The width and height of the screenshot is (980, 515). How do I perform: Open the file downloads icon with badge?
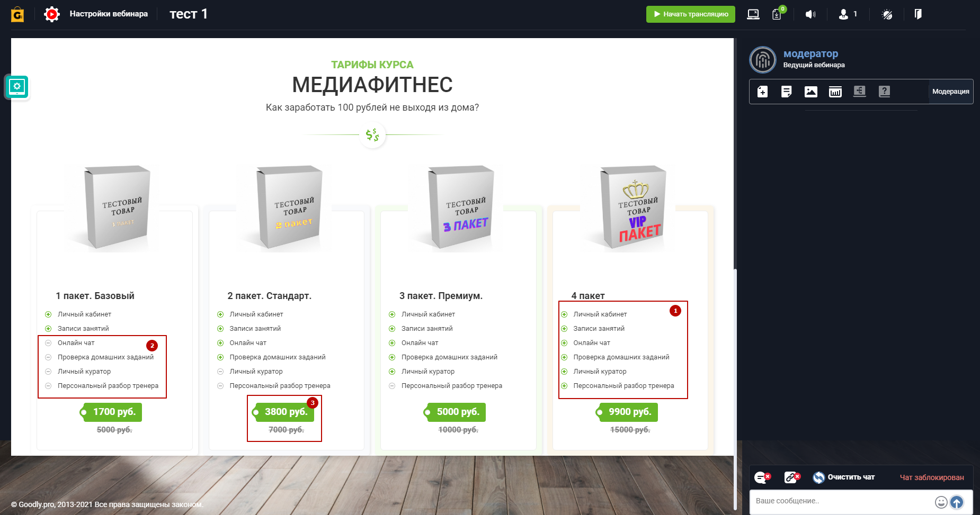click(x=777, y=14)
